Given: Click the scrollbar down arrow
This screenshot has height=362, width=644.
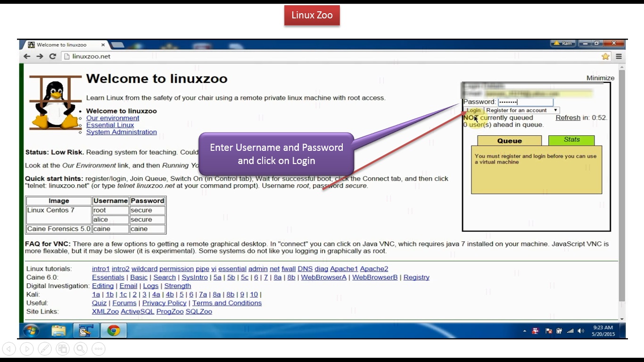Looking at the screenshot, I should pos(622,319).
